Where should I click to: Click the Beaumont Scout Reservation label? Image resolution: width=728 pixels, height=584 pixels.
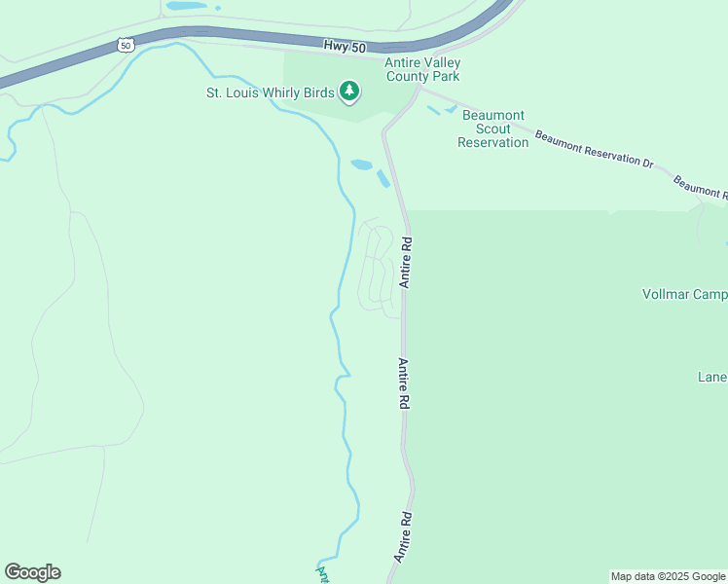pyautogui.click(x=493, y=128)
